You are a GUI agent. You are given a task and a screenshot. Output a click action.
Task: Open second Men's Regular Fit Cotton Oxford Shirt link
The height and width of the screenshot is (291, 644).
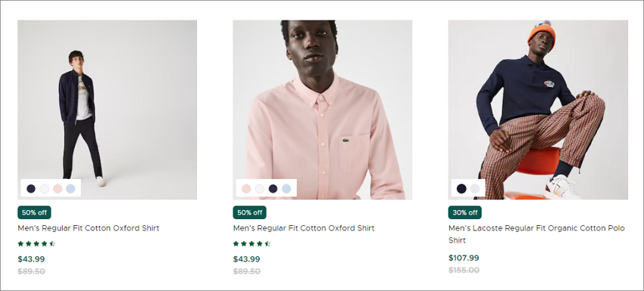click(x=304, y=228)
